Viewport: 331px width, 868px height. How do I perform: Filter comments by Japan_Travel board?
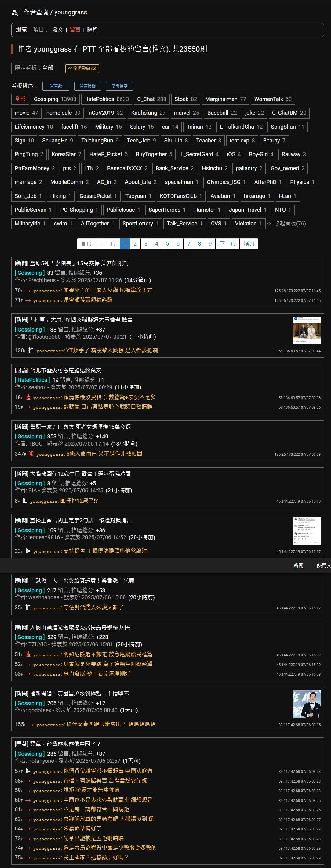(248, 210)
